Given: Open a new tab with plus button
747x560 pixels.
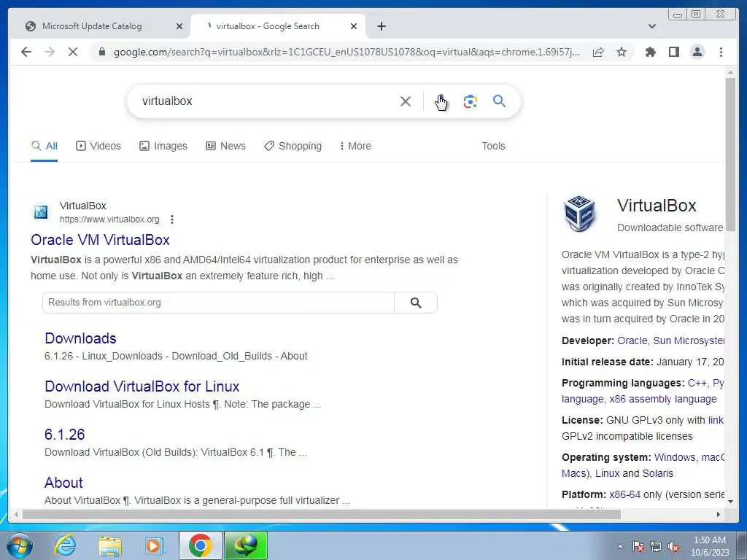Looking at the screenshot, I should (x=381, y=26).
